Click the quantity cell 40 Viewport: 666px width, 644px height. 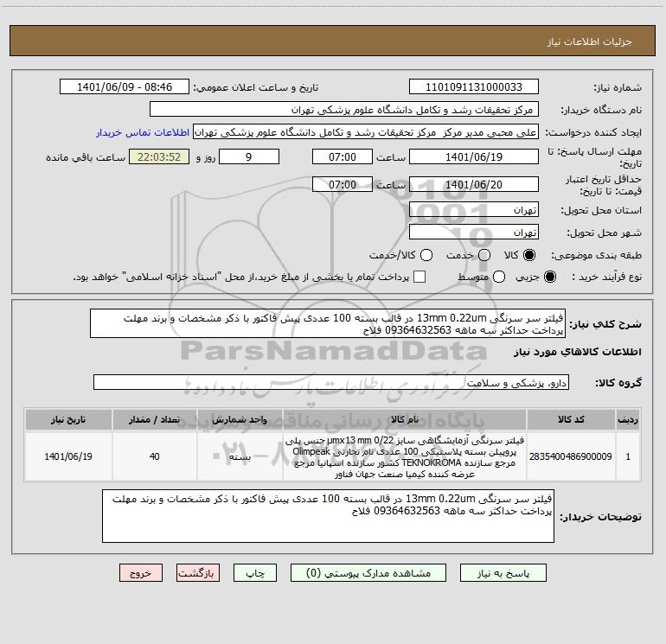coord(154,456)
